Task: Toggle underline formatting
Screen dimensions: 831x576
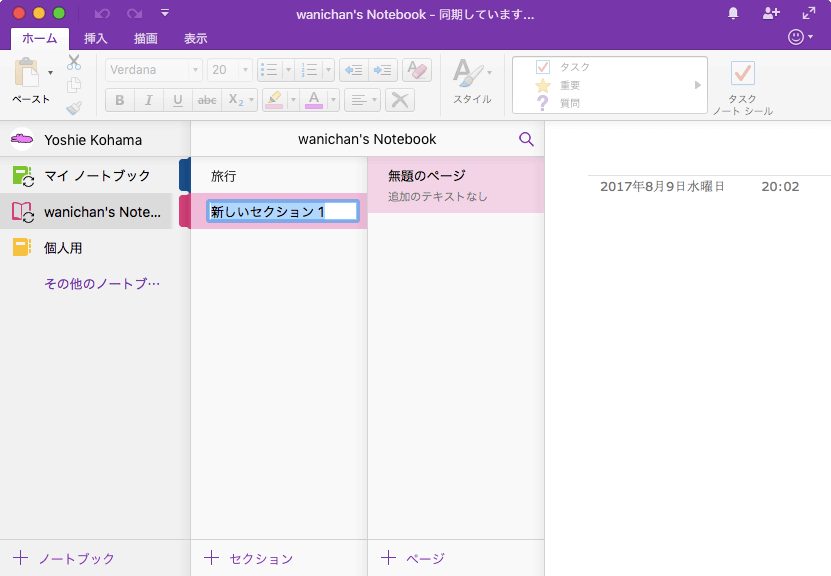Action: pyautogui.click(x=178, y=100)
